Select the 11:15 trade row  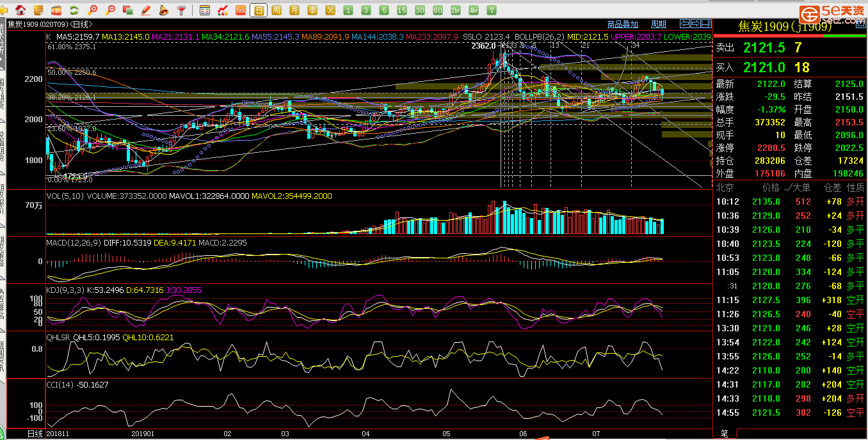pos(790,300)
